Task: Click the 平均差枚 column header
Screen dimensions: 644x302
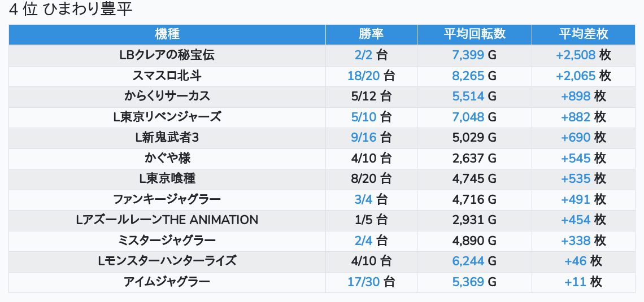Action: click(584, 34)
